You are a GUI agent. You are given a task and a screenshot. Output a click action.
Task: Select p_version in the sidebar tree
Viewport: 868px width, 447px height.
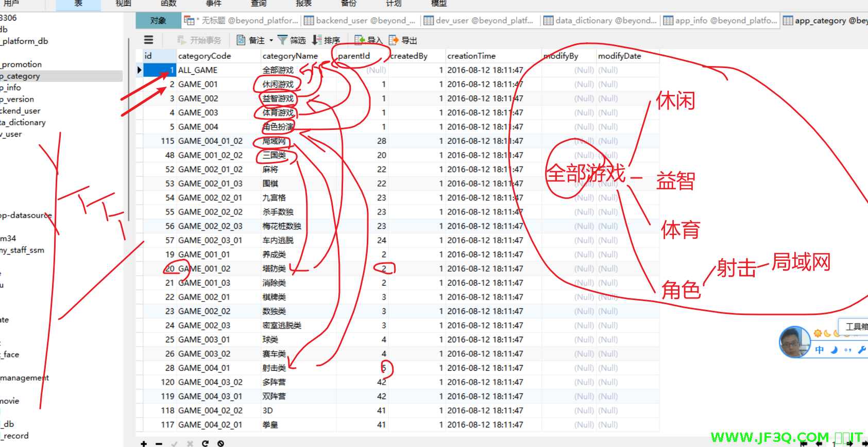pyautogui.click(x=18, y=99)
